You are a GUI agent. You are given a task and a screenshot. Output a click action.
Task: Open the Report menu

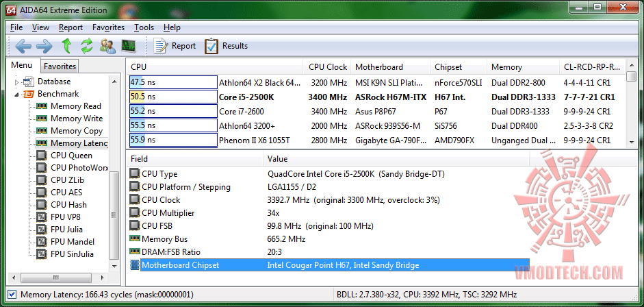[x=70, y=27]
